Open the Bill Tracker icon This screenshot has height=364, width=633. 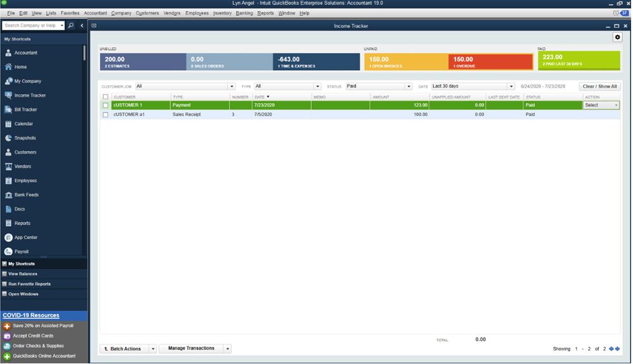[x=8, y=109]
